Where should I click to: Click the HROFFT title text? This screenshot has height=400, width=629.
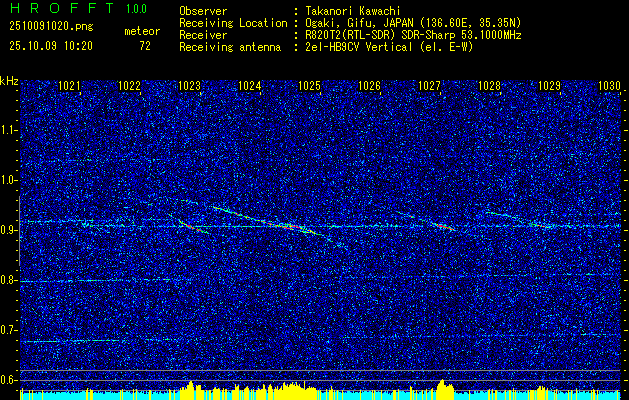point(62,8)
